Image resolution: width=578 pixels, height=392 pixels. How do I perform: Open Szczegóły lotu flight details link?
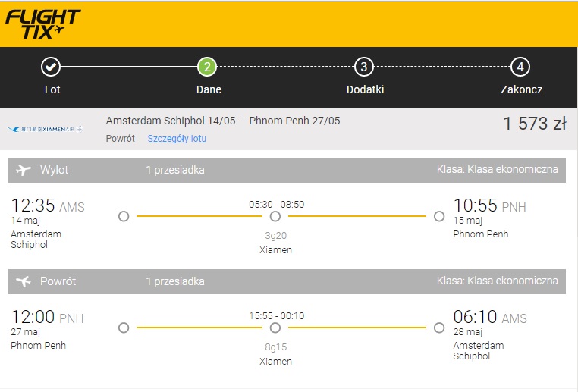[177, 139]
